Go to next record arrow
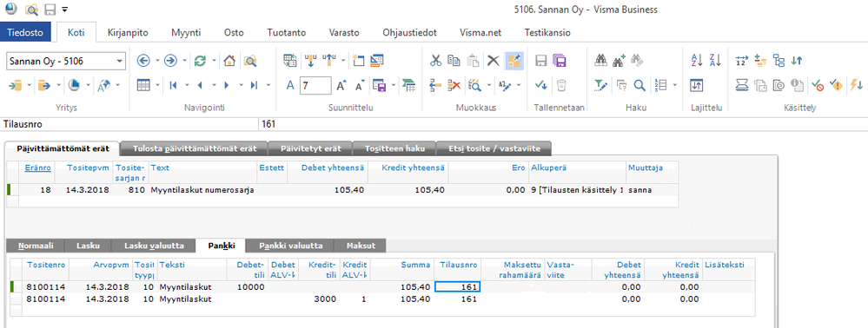The width and height of the screenshot is (868, 328). click(x=227, y=85)
